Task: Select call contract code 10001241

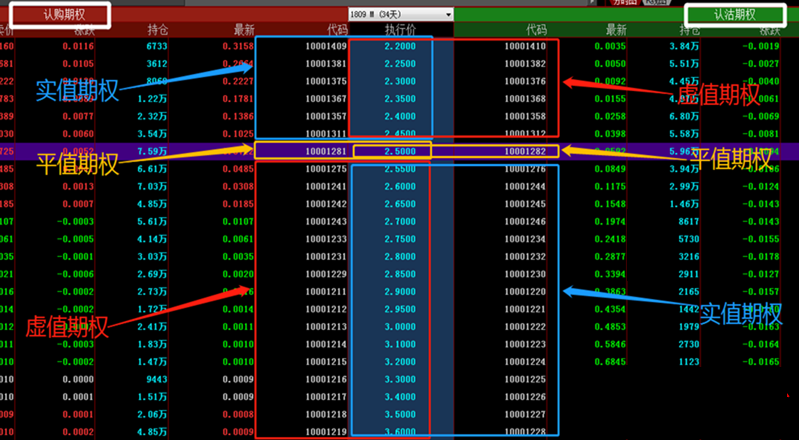Action: [326, 186]
